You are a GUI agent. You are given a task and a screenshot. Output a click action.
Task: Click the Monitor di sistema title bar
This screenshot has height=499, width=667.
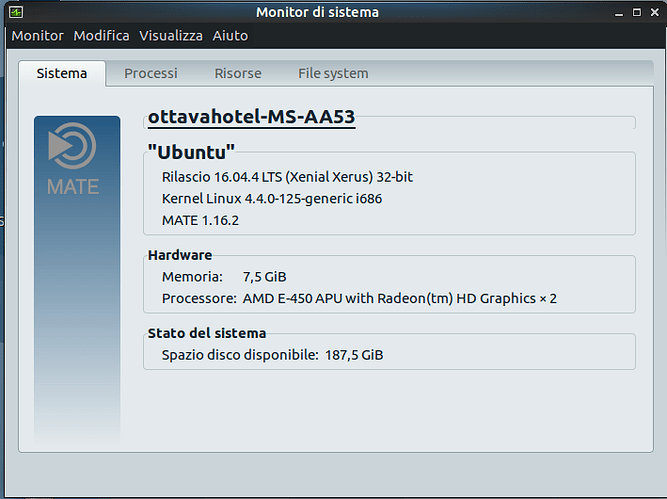point(317,12)
